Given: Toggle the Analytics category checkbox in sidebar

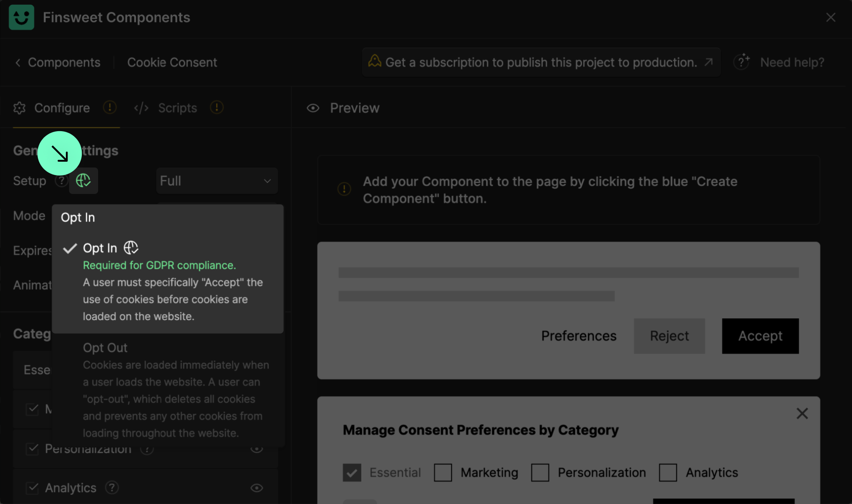Looking at the screenshot, I should tap(32, 488).
